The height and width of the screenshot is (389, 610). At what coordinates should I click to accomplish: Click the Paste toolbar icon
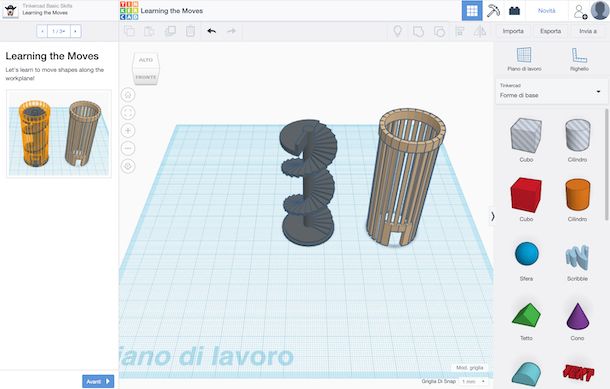pyautogui.click(x=149, y=31)
